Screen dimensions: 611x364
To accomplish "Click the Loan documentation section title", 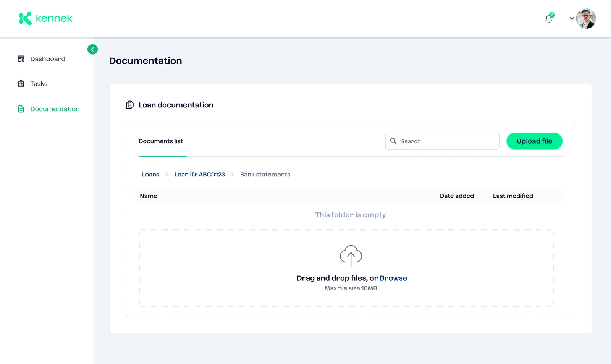I will click(176, 105).
